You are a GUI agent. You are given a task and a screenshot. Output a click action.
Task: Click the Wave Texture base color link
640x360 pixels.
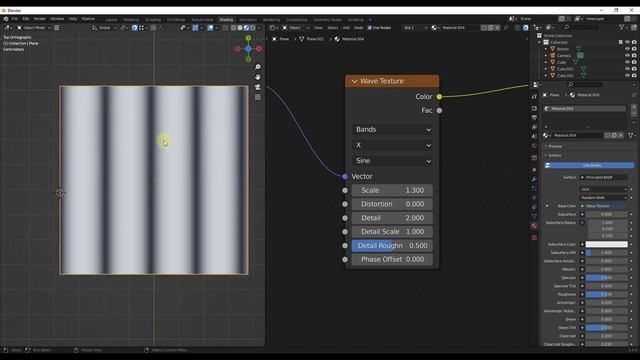coord(604,206)
